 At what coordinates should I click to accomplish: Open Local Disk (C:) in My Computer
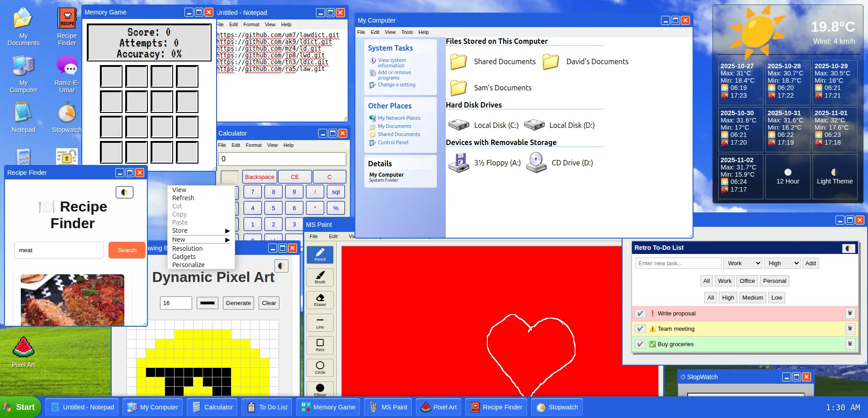[x=496, y=125]
